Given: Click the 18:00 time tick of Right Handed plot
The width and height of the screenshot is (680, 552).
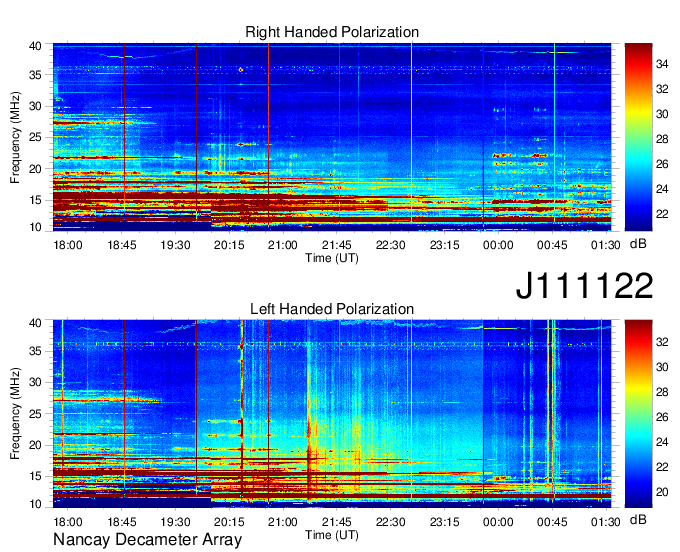Looking at the screenshot, I should pos(68,245).
